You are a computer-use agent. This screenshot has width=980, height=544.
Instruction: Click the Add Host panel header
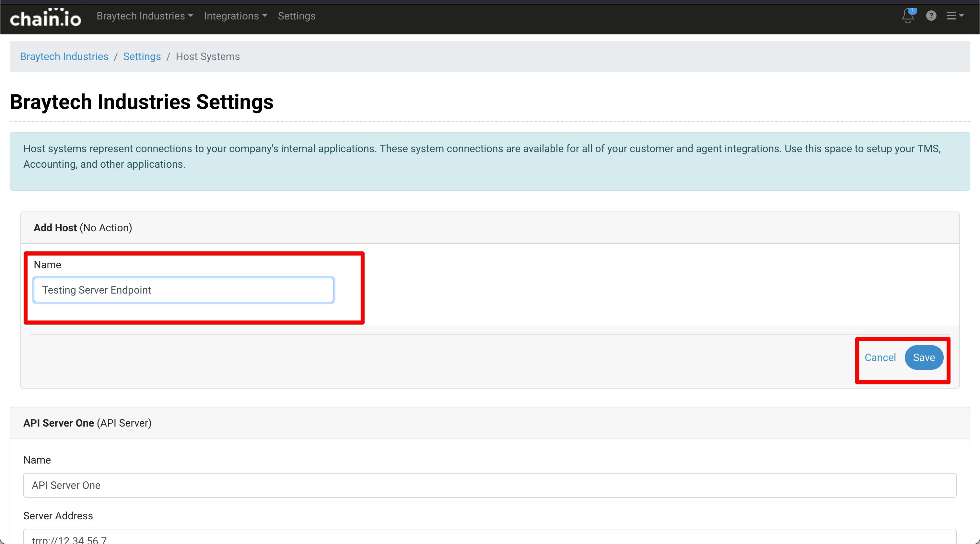[x=83, y=228]
